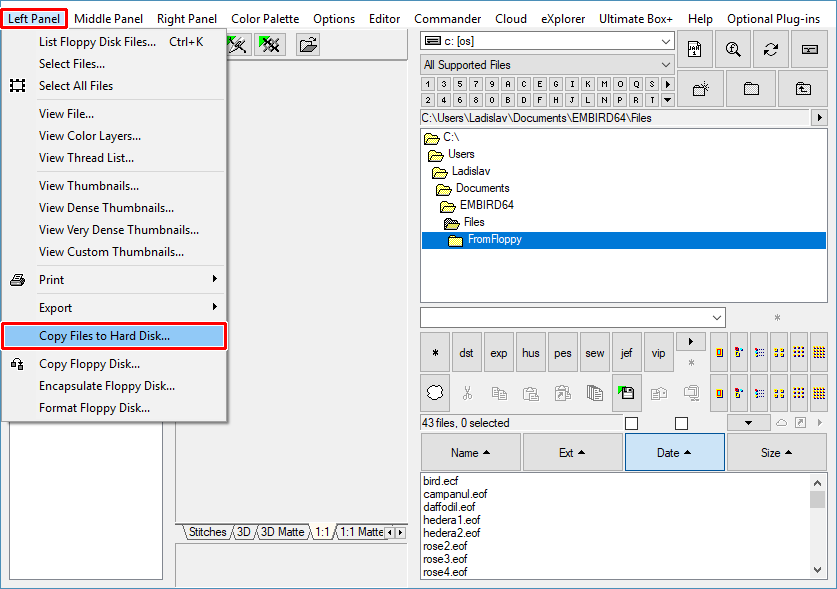837x589 pixels.
Task: Toggle the pes file format filter
Action: click(563, 353)
